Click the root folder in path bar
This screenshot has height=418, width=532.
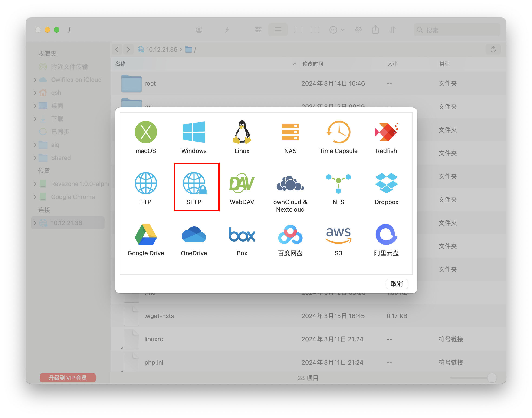pos(190,50)
